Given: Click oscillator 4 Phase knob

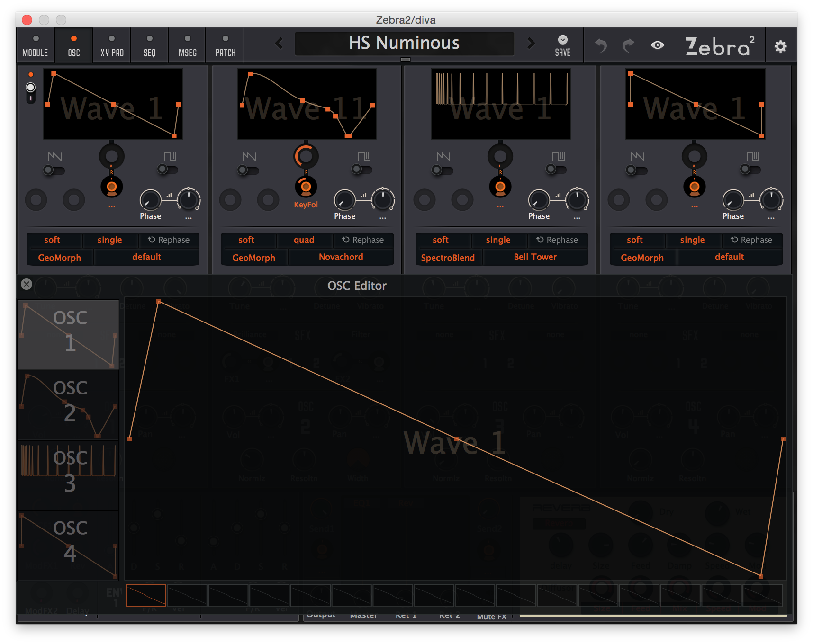Looking at the screenshot, I should point(733,200).
